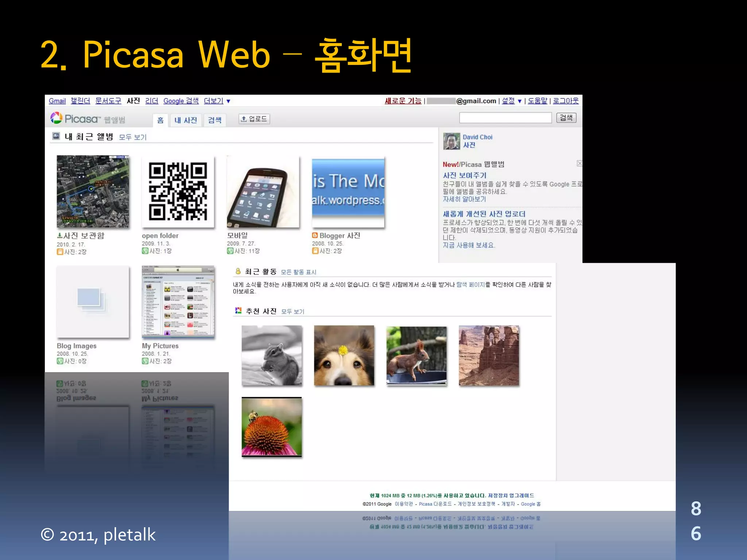Click the upload arrow button 업로드
Image resolution: width=747 pixels, height=560 pixels.
(254, 119)
